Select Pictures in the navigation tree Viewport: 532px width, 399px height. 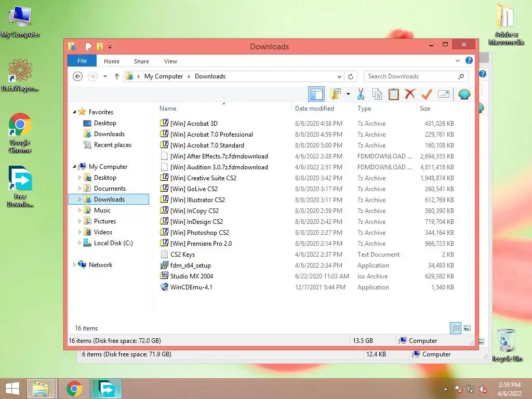click(105, 221)
